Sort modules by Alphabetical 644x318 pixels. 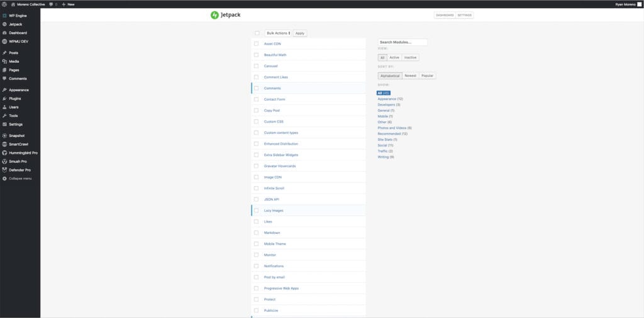point(390,76)
